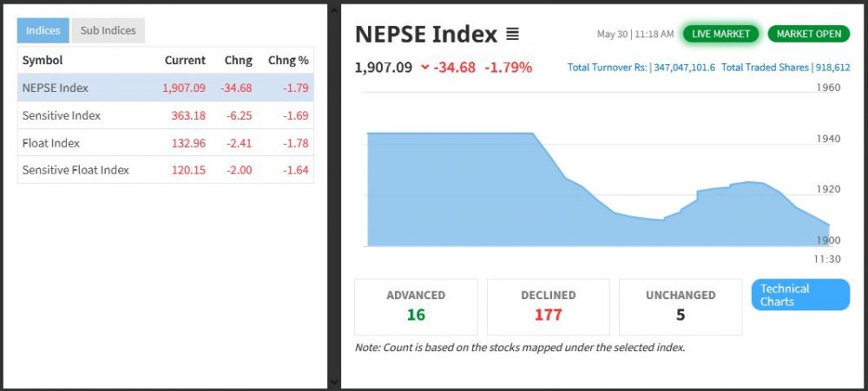This screenshot has height=391, width=868.
Task: Click the ADVANCED count box
Action: coord(416,306)
